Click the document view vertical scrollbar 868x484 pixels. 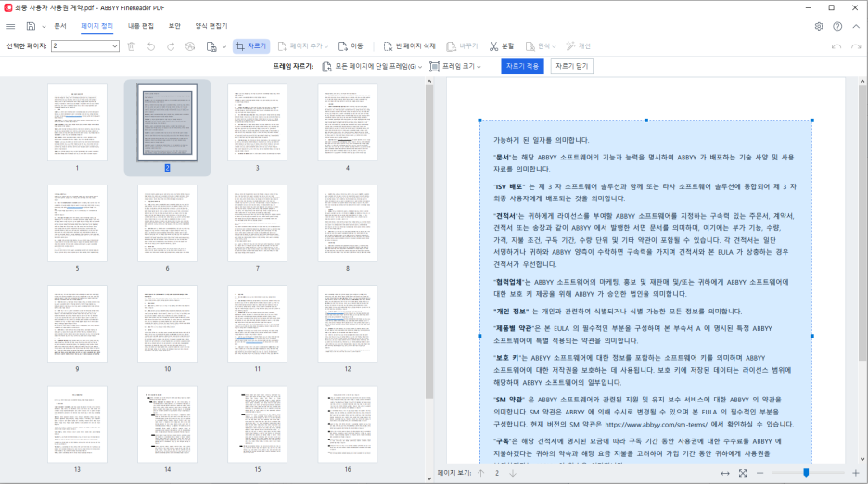(862, 222)
